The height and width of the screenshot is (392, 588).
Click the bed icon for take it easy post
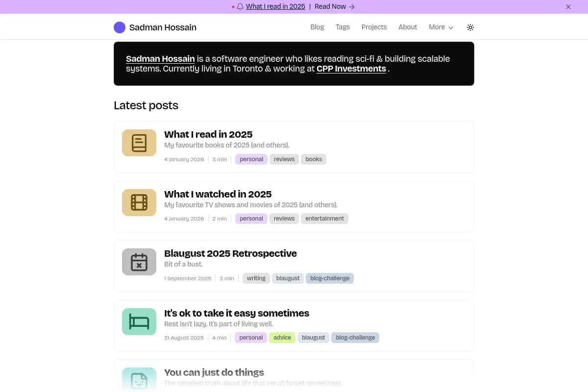139,321
